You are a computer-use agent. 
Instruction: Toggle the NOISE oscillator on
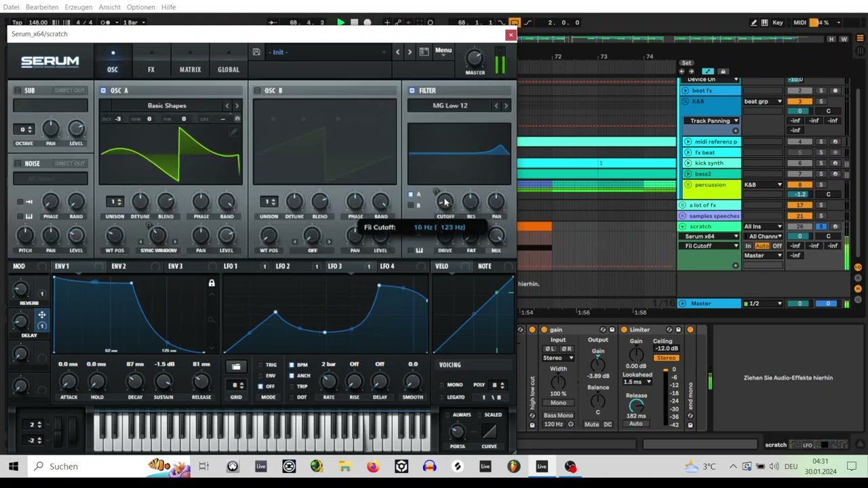18,163
